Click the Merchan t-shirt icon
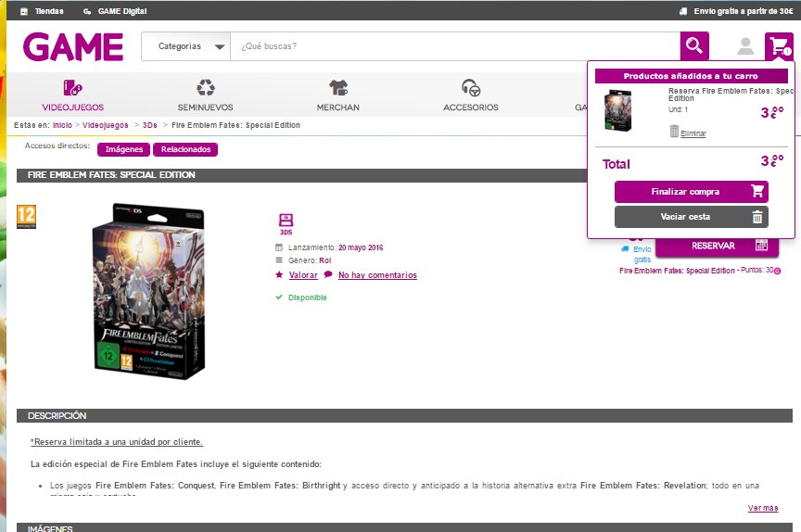The image size is (801, 532). pyautogui.click(x=338, y=88)
